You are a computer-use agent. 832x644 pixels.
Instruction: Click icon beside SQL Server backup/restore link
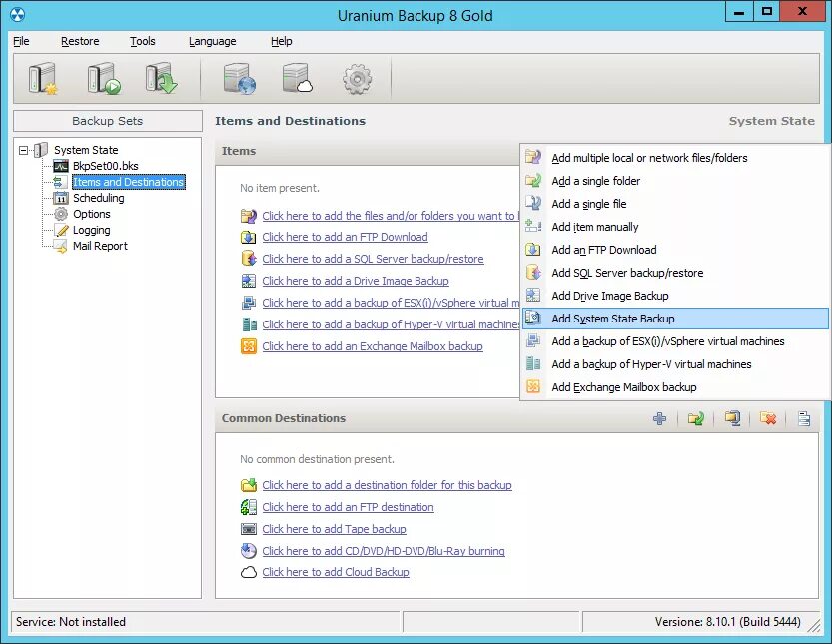point(249,259)
